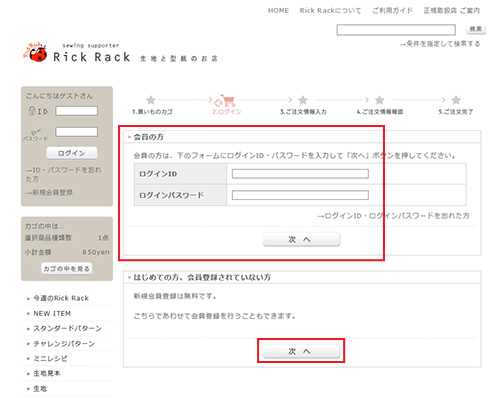
Task: Open the HOME menu item
Action: point(278,11)
